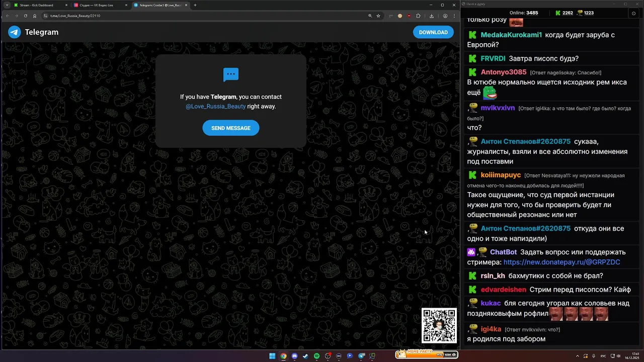The width and height of the screenshot is (644, 362).
Task: Click the red adblock extension icon
Action: [x=409, y=16]
